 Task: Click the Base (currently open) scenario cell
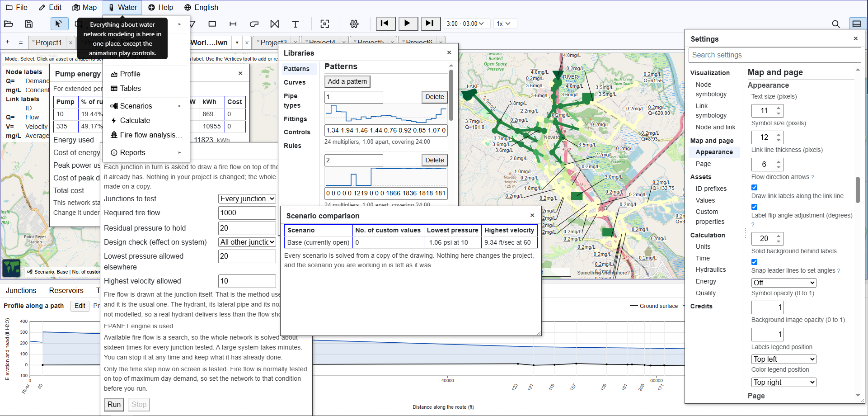coord(319,242)
